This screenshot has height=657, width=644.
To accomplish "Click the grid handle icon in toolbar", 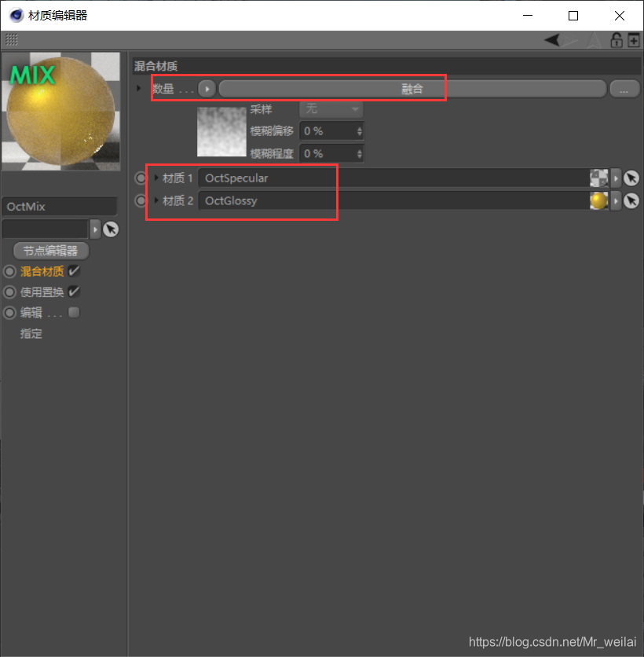I will coord(12,40).
